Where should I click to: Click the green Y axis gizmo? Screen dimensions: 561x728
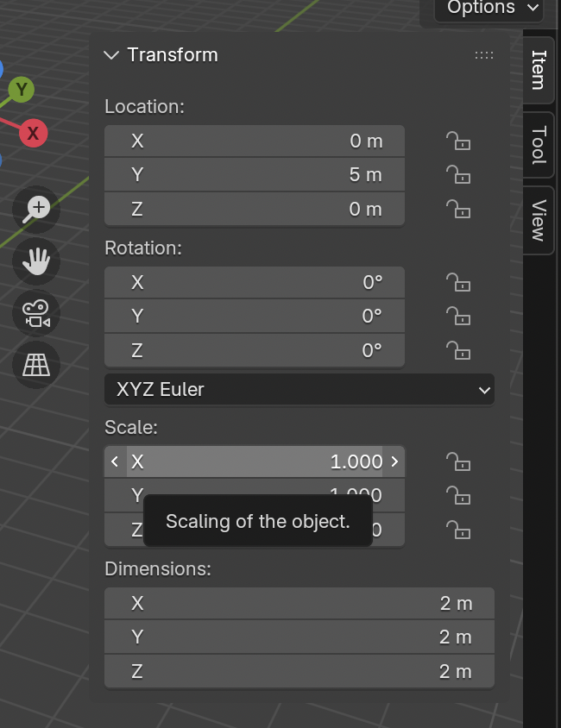[x=22, y=89]
